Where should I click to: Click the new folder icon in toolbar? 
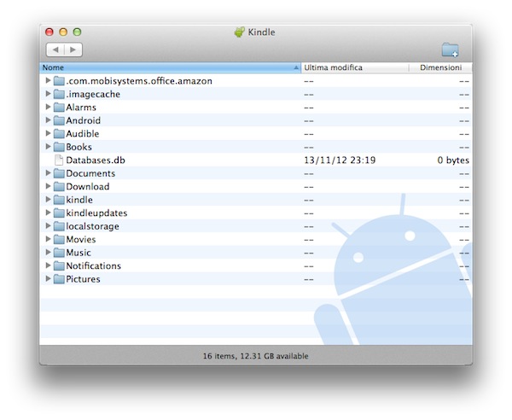[x=450, y=50]
